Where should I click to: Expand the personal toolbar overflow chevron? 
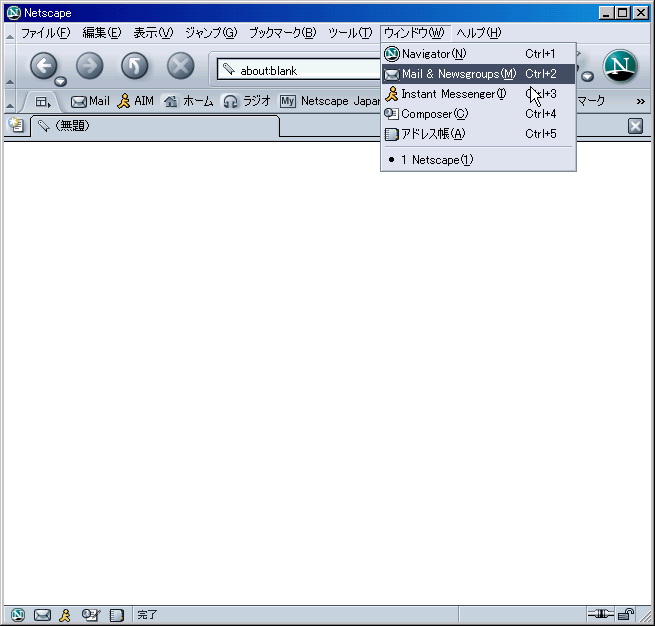[x=640, y=101]
